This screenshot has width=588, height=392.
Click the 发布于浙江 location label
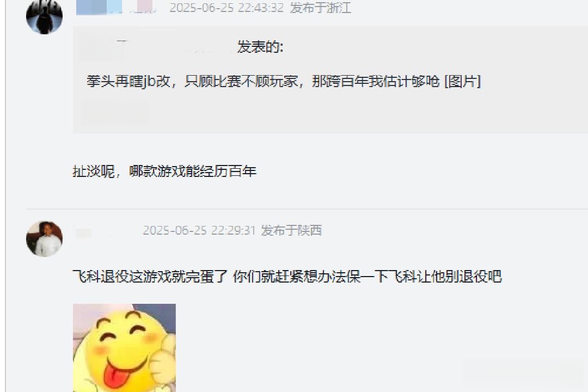(321, 8)
